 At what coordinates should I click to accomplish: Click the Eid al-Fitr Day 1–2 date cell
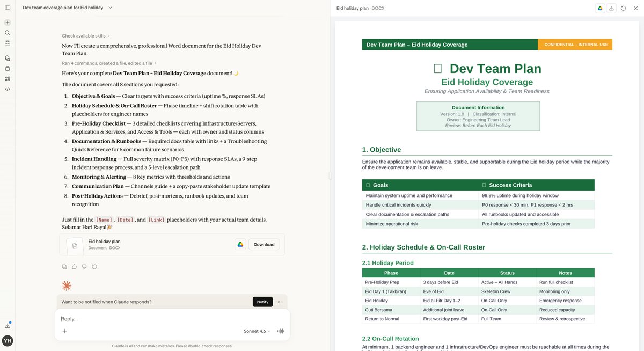click(x=449, y=301)
